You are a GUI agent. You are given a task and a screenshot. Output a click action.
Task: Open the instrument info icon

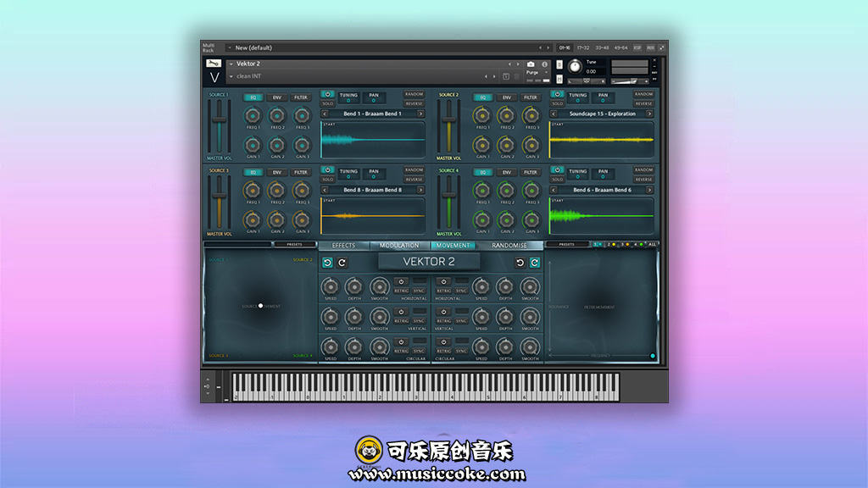coord(544,64)
